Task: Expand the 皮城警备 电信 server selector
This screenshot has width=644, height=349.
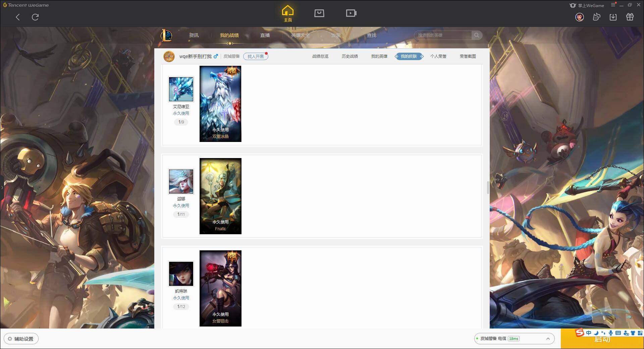Action: click(x=514, y=339)
